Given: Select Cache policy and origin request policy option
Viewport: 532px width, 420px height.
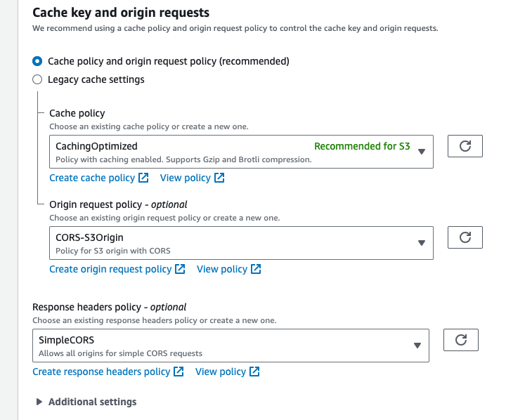Looking at the screenshot, I should click(37, 61).
